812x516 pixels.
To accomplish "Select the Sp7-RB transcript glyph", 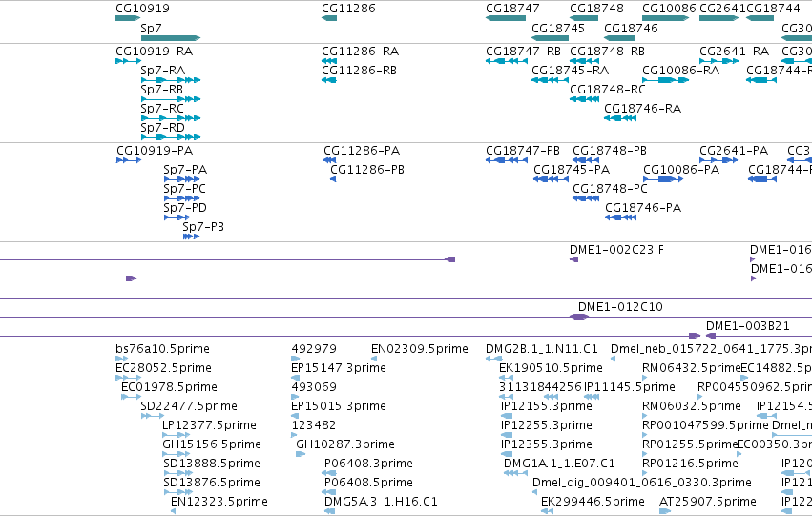I will (x=171, y=99).
